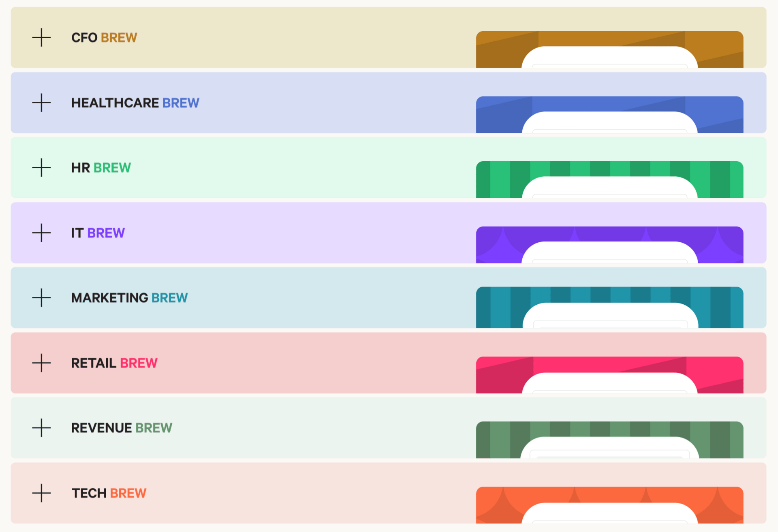Click the pink Retail Brew preview card
778x532 pixels.
[x=609, y=374]
